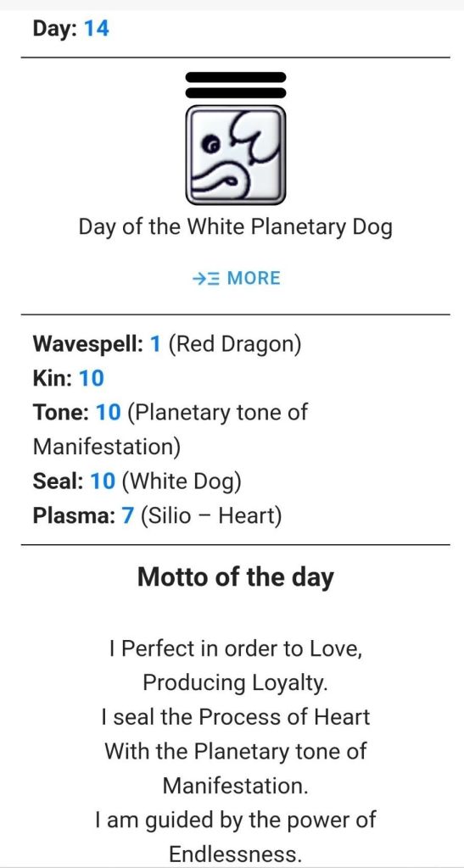This screenshot has height=868, width=464.
Task: Click the Red Dragon wavespell text
Action: pyautogui.click(x=234, y=345)
